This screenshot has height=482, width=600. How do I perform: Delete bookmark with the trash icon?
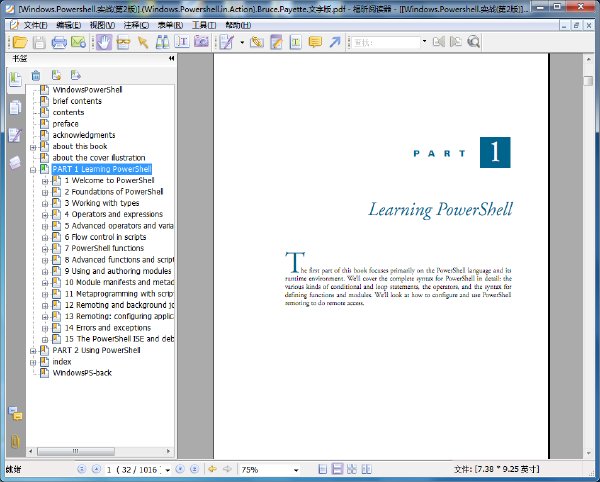36,76
